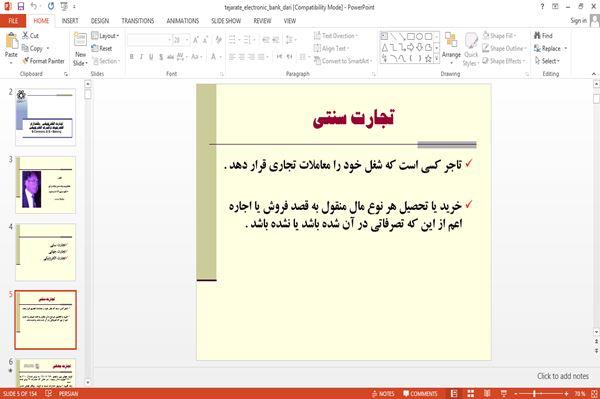Image resolution: width=600 pixels, height=399 pixels.
Task: Open Reading View from status bar
Action: pyautogui.click(x=487, y=394)
